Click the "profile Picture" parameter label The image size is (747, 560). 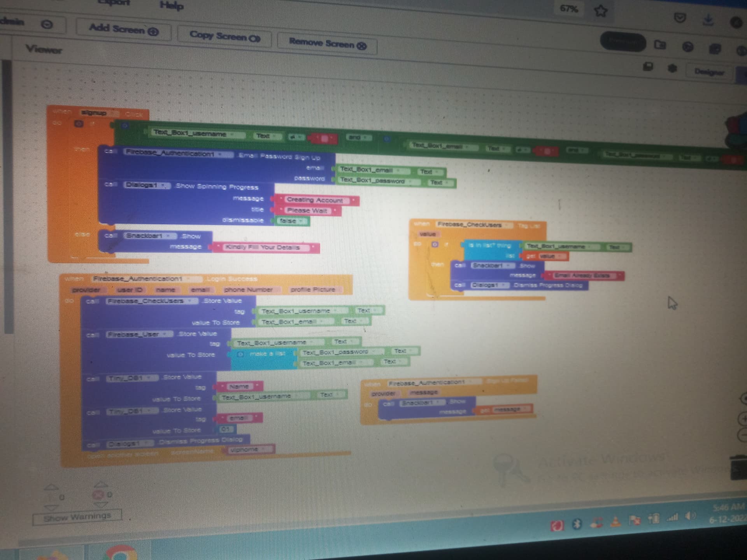pyautogui.click(x=313, y=290)
